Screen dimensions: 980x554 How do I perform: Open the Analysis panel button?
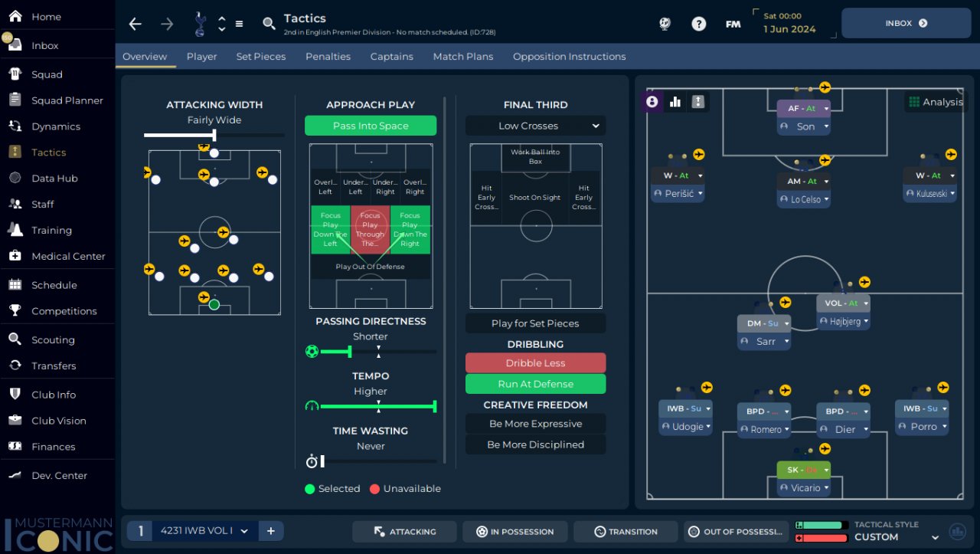coord(935,102)
